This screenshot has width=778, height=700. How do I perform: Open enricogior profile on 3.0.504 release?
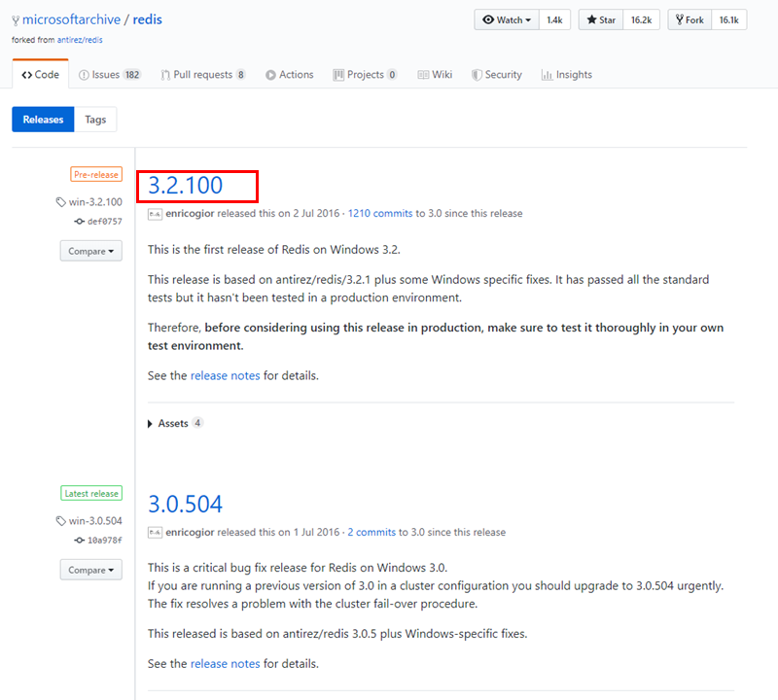coord(190,533)
